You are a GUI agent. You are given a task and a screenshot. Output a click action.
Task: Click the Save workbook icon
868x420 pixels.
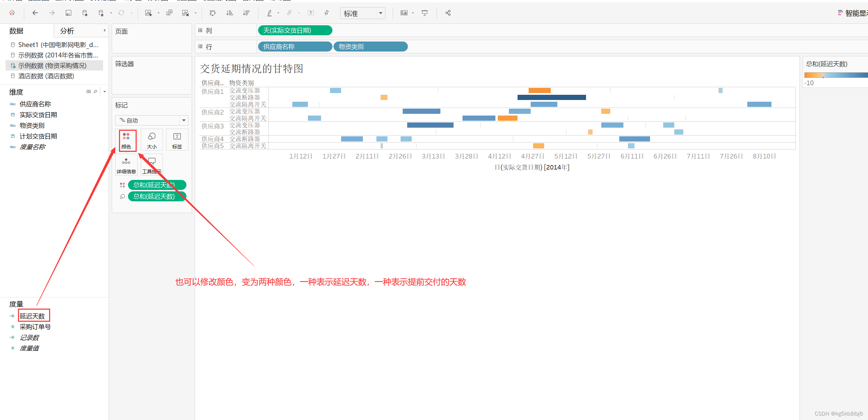(68, 13)
